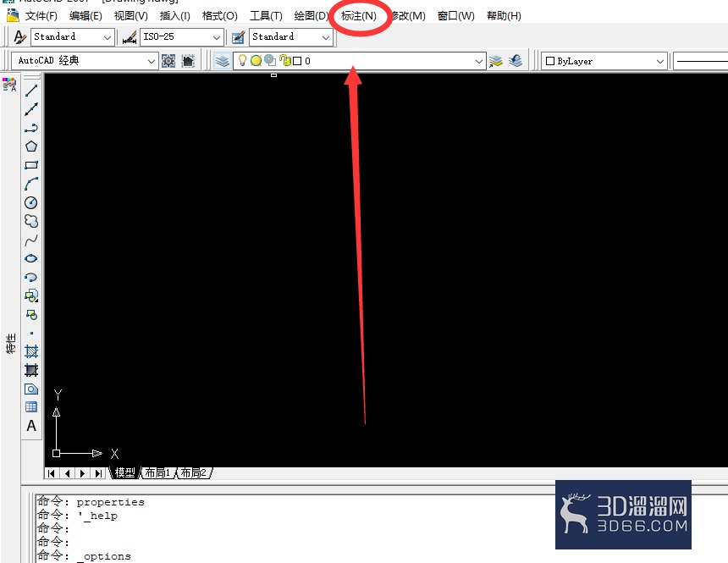Select the Table tool

point(31,407)
